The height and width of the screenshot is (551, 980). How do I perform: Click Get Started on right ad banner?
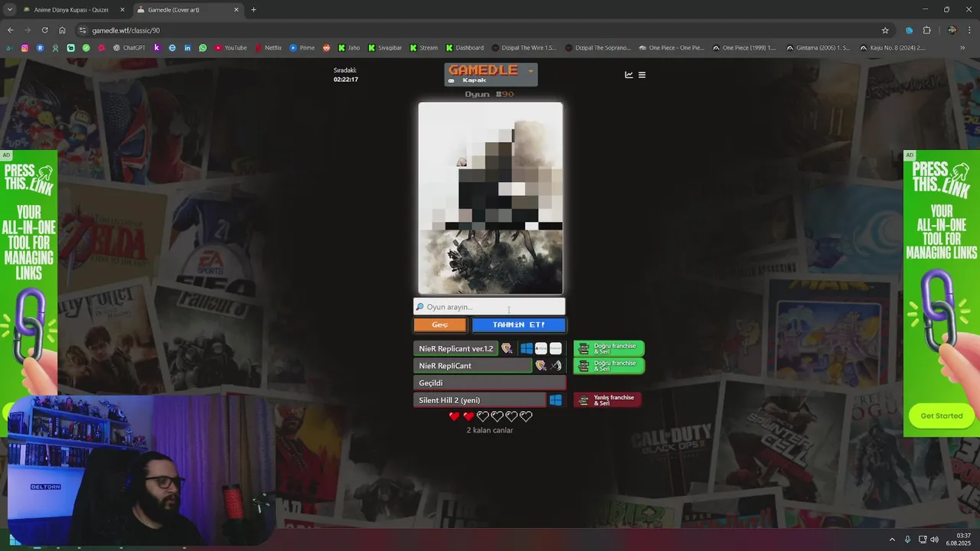pyautogui.click(x=941, y=416)
